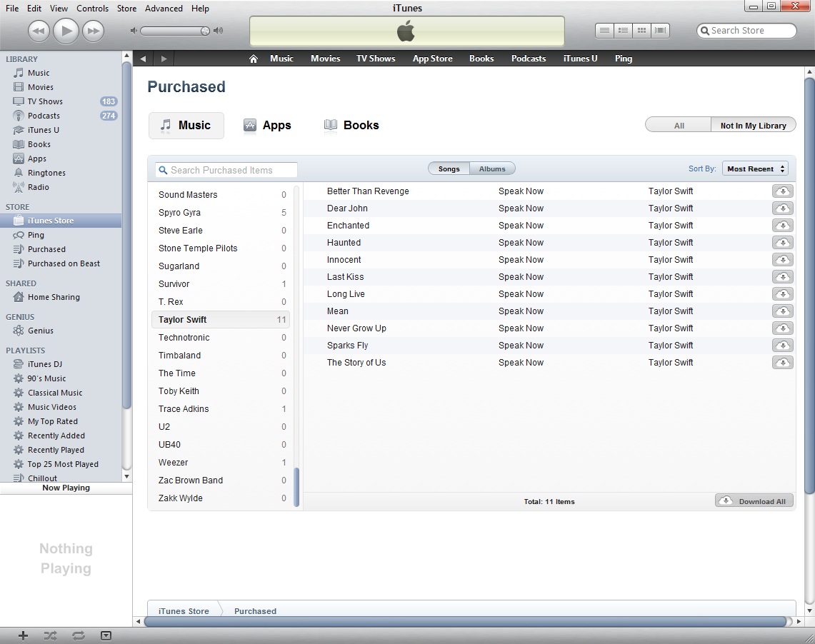The image size is (815, 644).
Task: Click cloud icon for The Story of Us
Action: pos(782,363)
